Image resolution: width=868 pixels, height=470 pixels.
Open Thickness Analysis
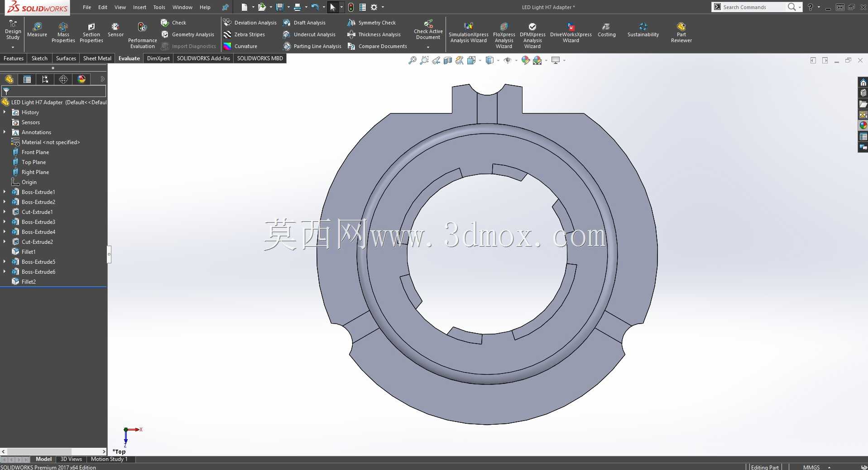coord(374,34)
